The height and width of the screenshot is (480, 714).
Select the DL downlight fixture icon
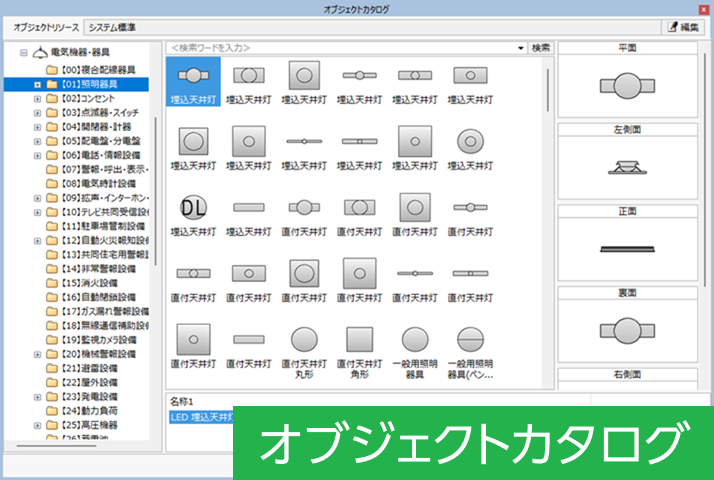[194, 207]
